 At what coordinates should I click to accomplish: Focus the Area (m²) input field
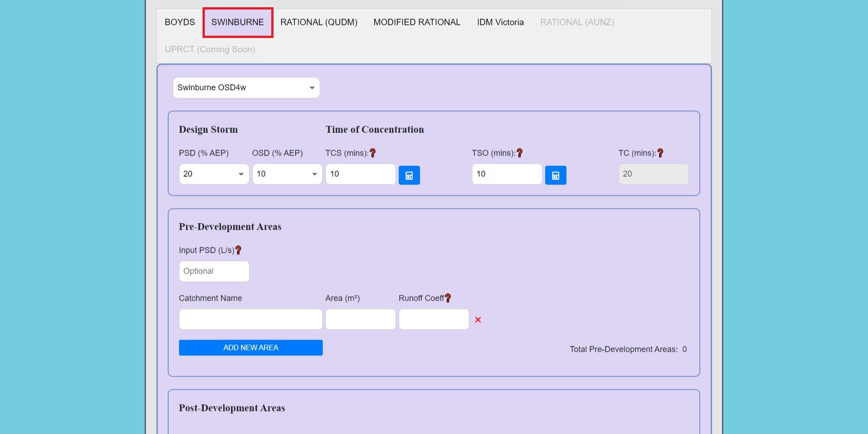[x=361, y=319]
